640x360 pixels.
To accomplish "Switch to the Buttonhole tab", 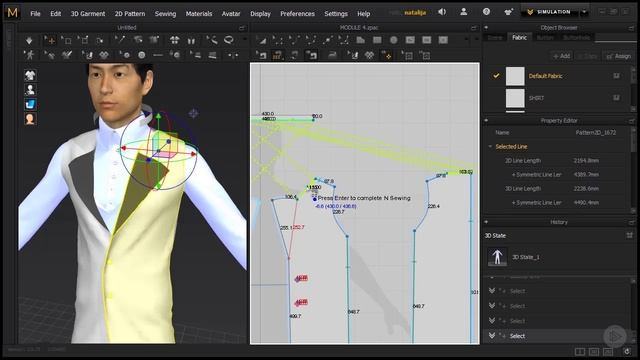I will click(x=576, y=37).
